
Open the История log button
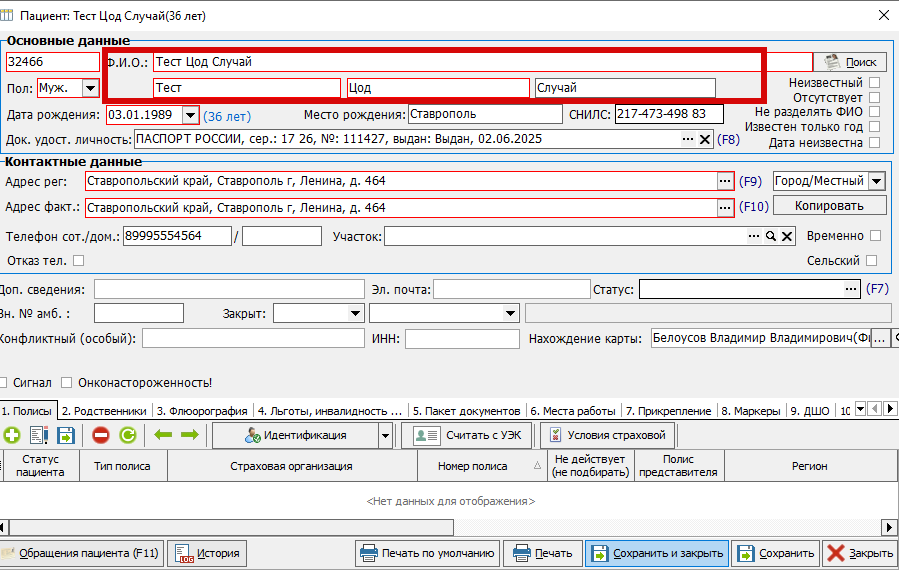pos(207,553)
